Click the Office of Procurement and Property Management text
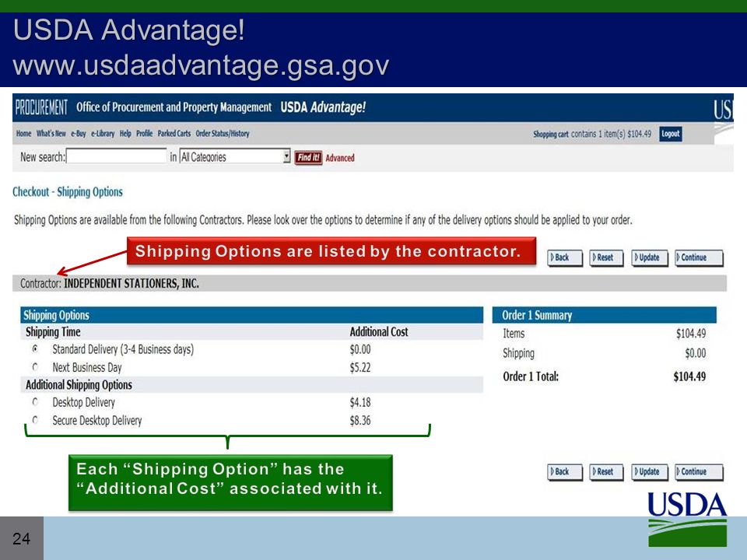The image size is (747, 560). pos(174,107)
